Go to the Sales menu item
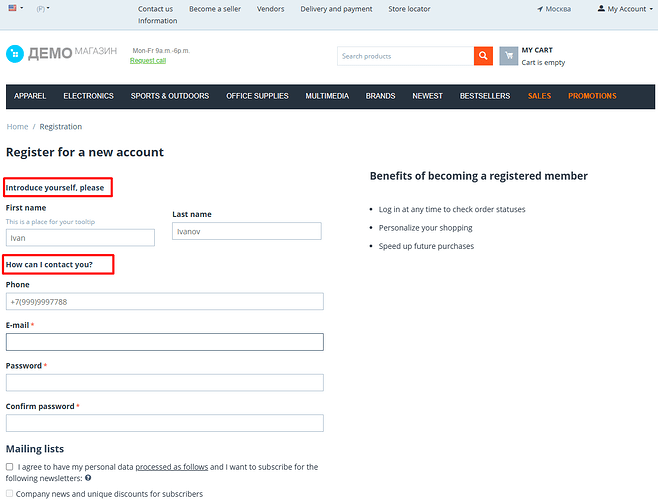 point(539,96)
